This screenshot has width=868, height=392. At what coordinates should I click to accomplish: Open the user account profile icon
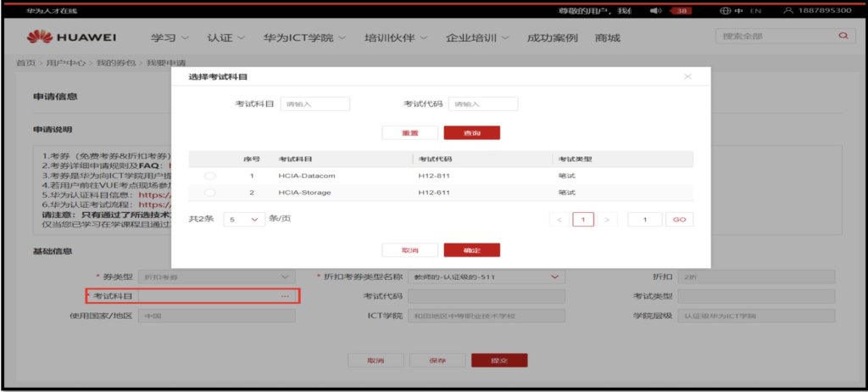789,10
